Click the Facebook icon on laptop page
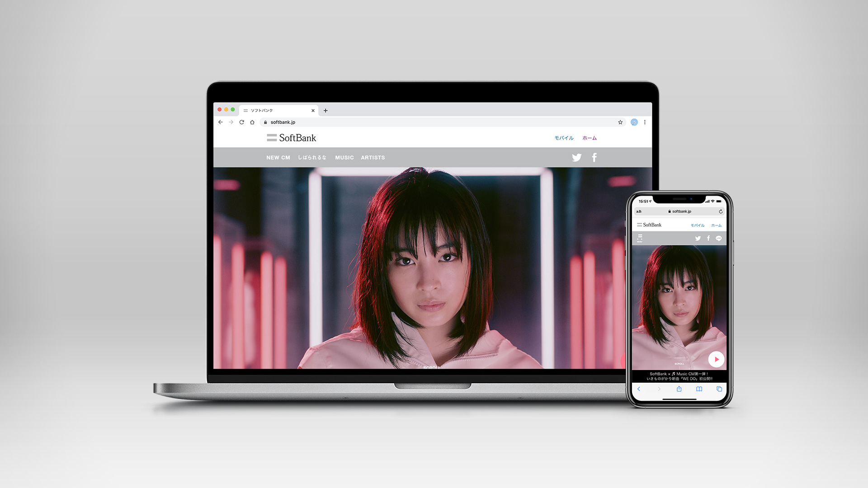Image resolution: width=868 pixels, height=488 pixels. (x=594, y=157)
